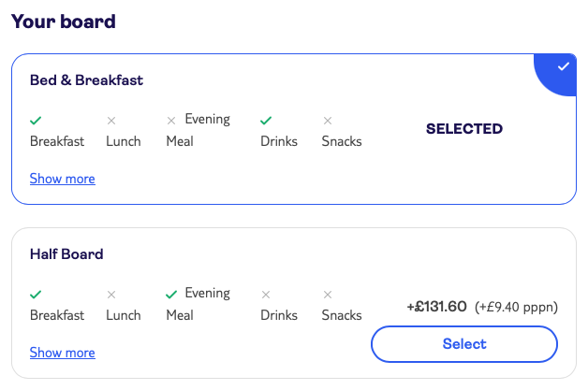Click Bed & Breakfast green Drinks tick
This screenshot has height=390, width=588.
tap(266, 121)
